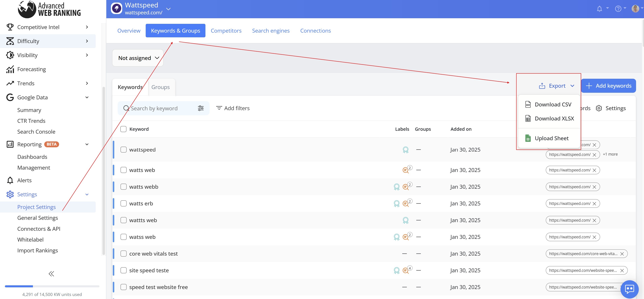Screen dimensions: 644x299
Task: Select all keywords with header checkbox
Action: tap(123, 129)
